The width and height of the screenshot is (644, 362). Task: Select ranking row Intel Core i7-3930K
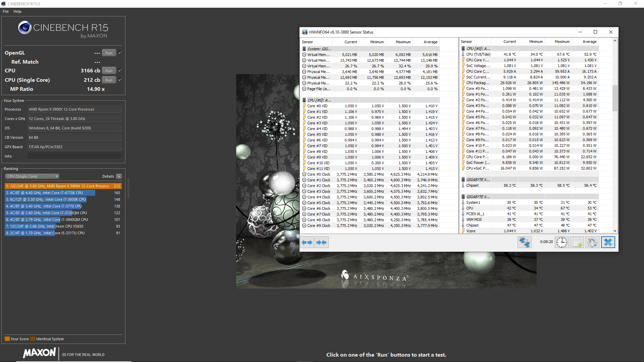[63, 199]
